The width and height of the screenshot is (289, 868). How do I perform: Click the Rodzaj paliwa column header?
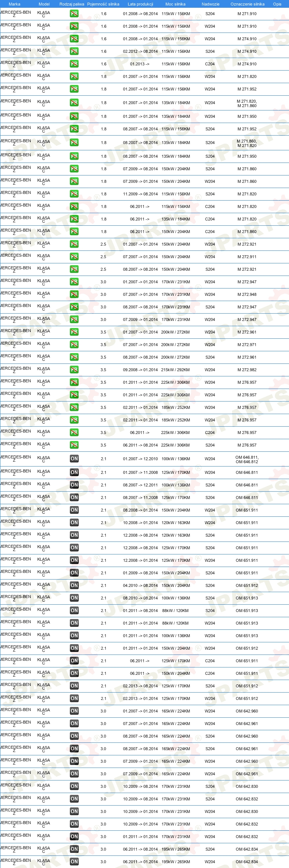(x=72, y=4)
